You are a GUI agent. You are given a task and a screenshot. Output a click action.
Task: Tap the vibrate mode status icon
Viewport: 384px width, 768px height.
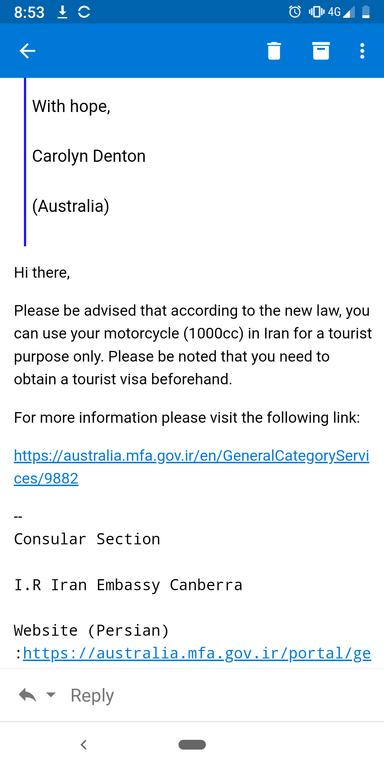point(316,12)
